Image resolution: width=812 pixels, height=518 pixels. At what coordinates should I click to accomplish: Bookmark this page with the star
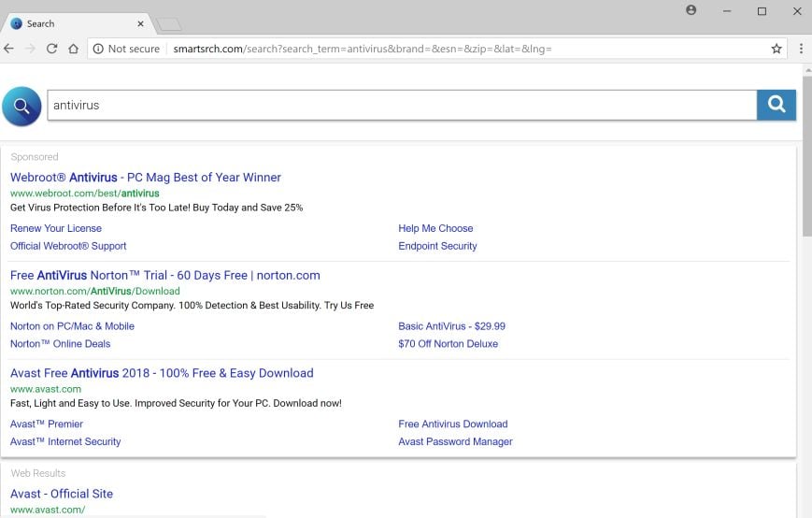coord(776,49)
